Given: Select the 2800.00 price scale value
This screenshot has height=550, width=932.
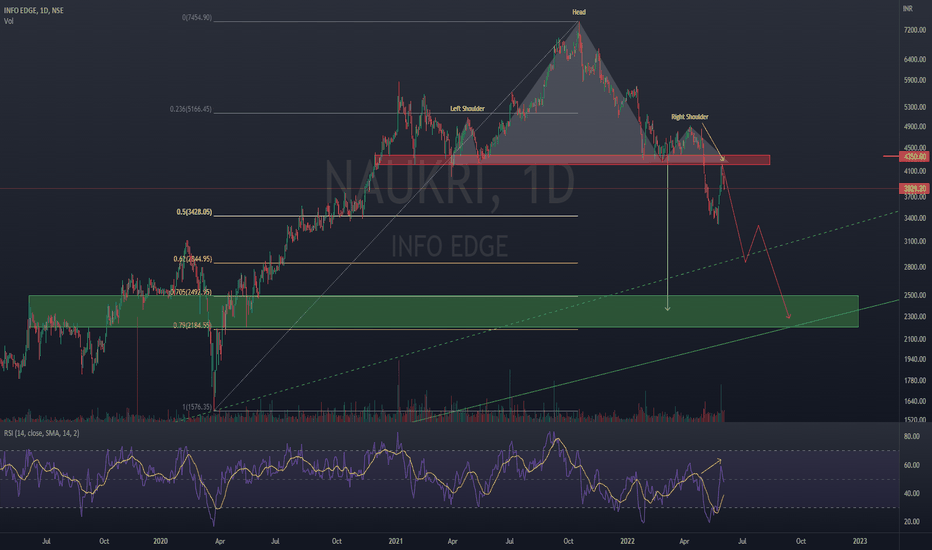Looking at the screenshot, I should coord(915,268).
